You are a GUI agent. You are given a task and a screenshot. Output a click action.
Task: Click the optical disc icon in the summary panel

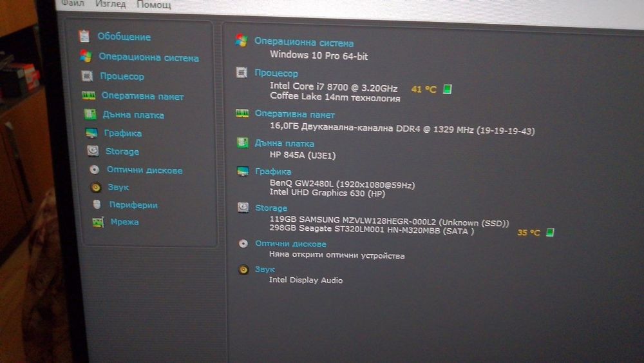243,244
